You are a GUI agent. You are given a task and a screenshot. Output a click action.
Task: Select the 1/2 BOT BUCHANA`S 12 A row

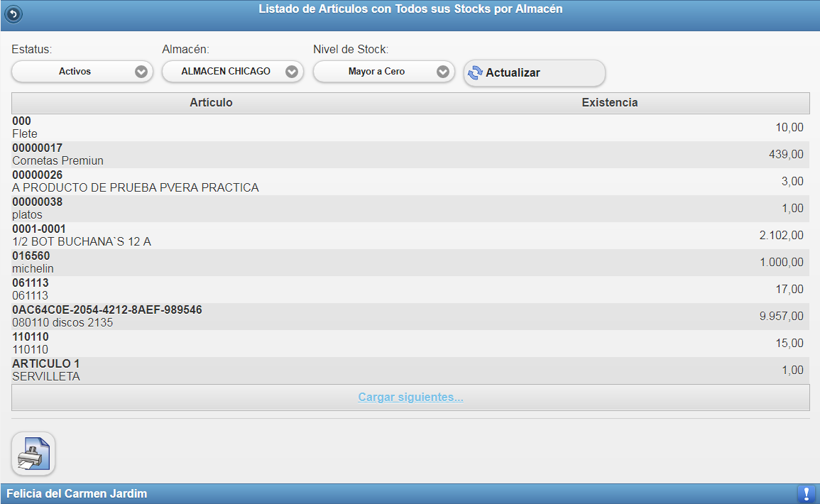pos(410,235)
